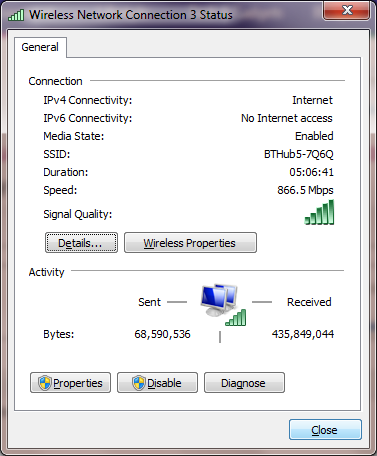Run Diagnose on the connection
Screen dimensions: 377x456
coord(244,383)
